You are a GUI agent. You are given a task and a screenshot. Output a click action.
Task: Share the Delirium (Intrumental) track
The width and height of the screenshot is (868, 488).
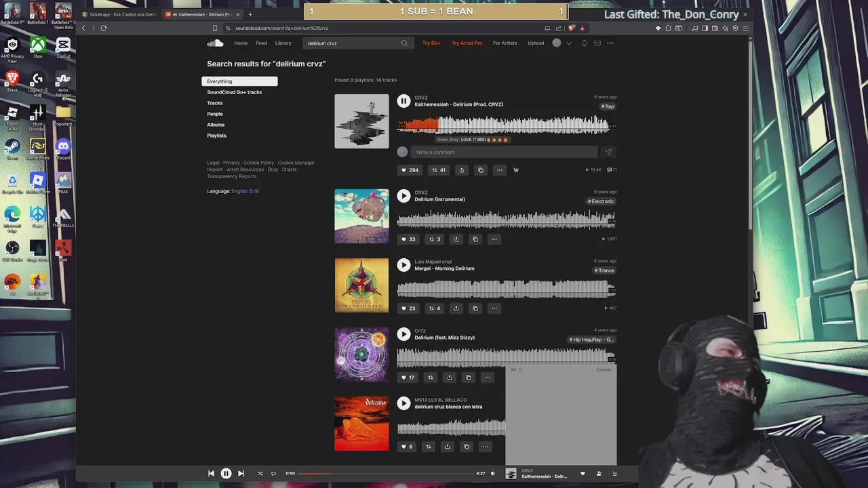point(456,239)
